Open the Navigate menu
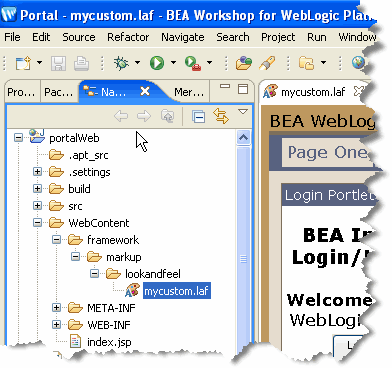 coord(183,37)
